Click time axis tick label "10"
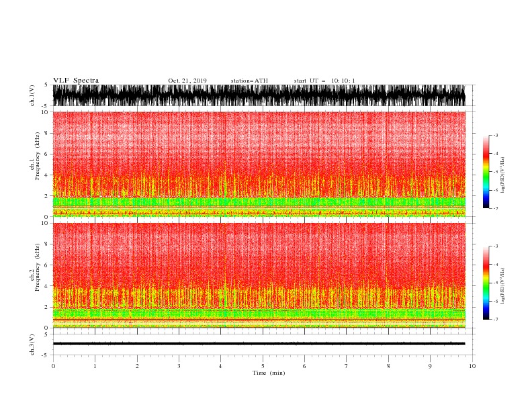 tap(472, 366)
